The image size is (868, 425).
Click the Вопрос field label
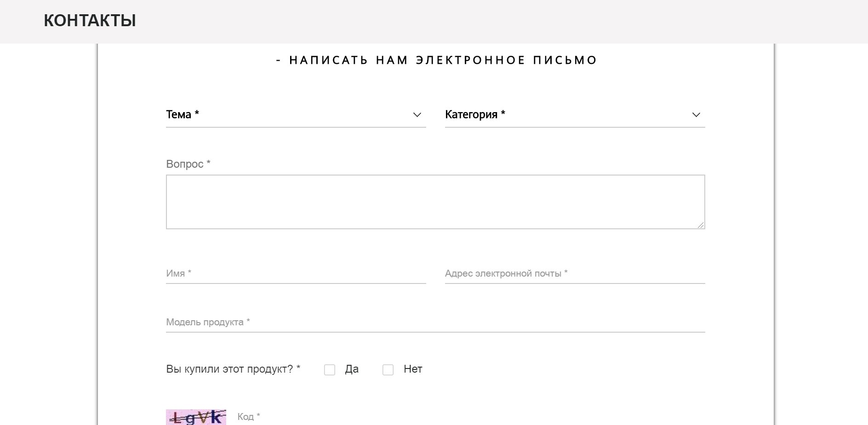(188, 164)
